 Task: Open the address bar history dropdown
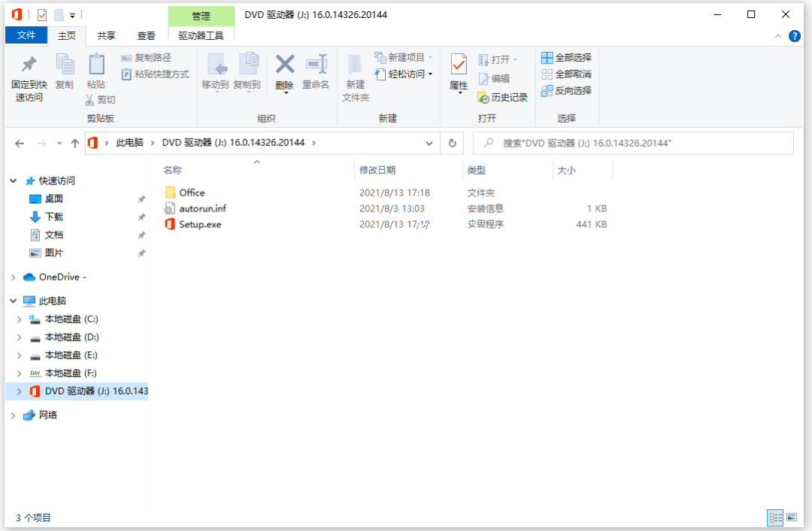point(429,144)
